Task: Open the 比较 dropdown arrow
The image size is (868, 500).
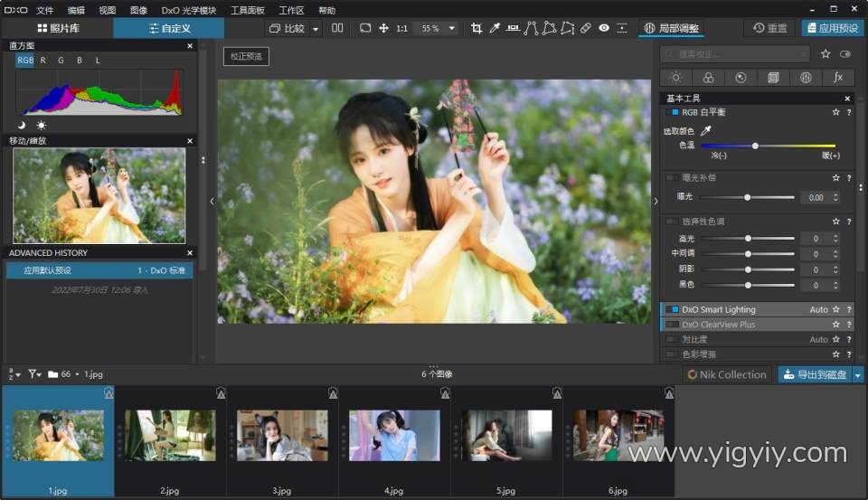Action: point(316,29)
